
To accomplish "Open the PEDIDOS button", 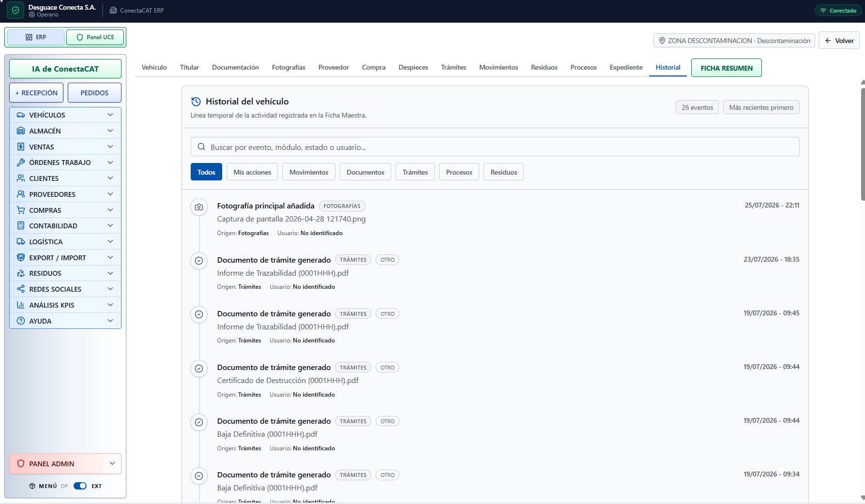I will pos(94,93).
